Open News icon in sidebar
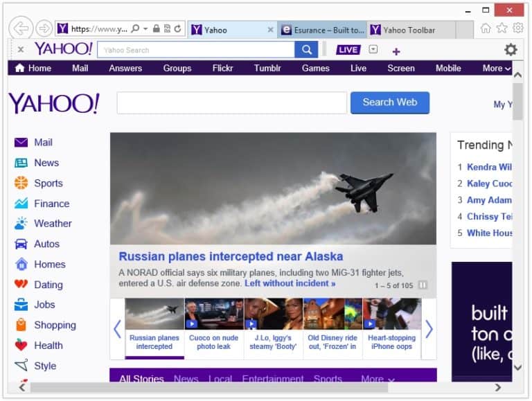The height and width of the screenshot is (401, 532). [x=21, y=163]
